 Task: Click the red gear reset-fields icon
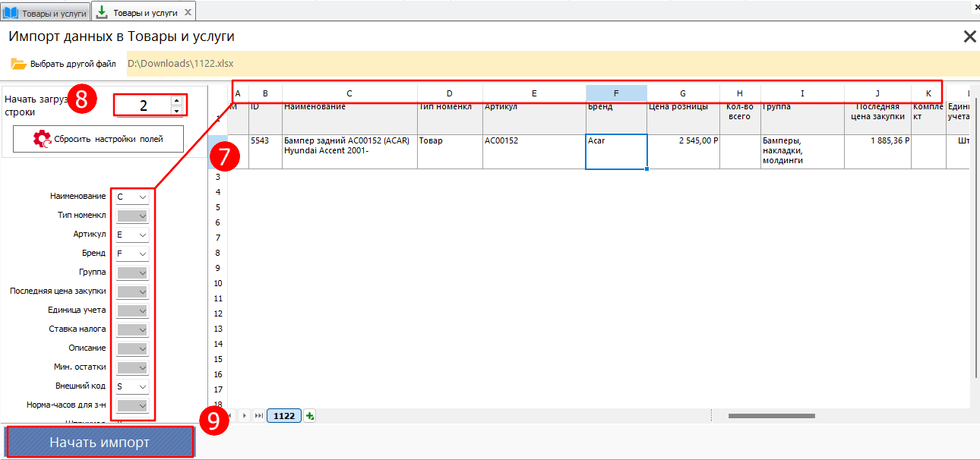(x=42, y=139)
